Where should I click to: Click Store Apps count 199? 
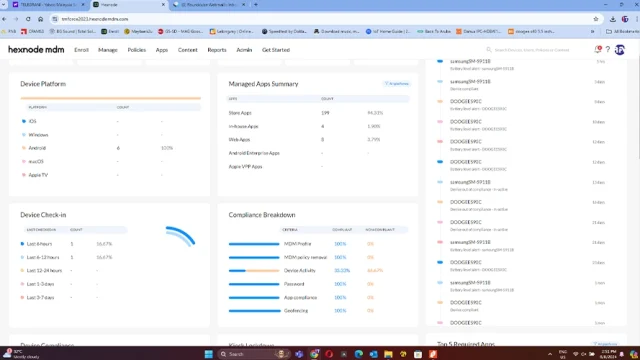pyautogui.click(x=325, y=113)
